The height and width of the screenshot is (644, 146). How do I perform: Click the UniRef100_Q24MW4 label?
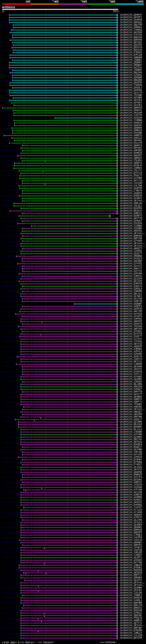coord(131,588)
